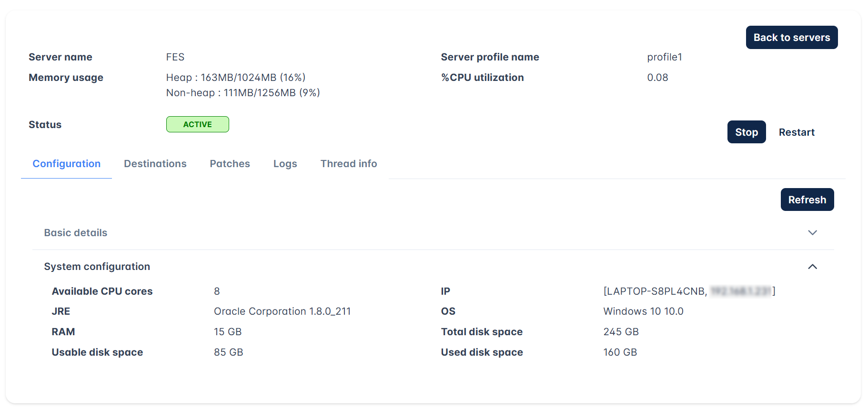The width and height of the screenshot is (868, 409).
Task: Click the System configuration section header
Action: pos(433,267)
